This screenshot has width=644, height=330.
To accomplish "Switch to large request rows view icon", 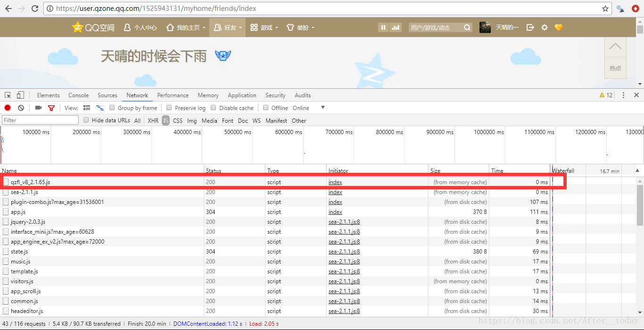I will click(87, 108).
